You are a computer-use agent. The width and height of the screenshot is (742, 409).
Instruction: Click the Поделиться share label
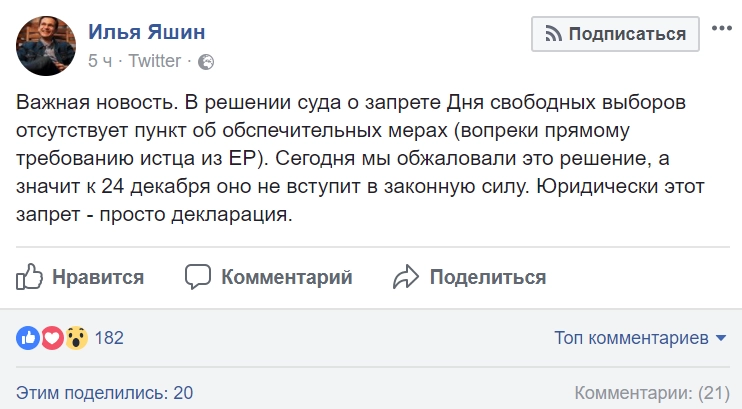click(x=487, y=277)
